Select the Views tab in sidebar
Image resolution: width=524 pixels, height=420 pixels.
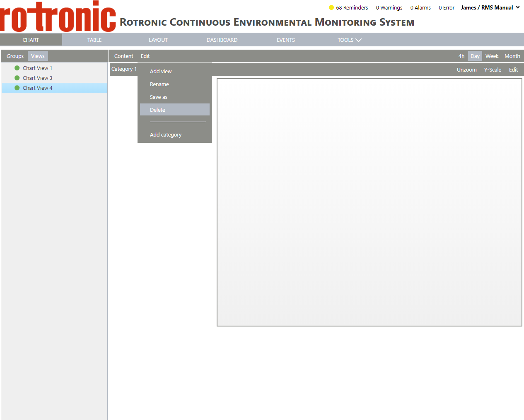tap(38, 56)
